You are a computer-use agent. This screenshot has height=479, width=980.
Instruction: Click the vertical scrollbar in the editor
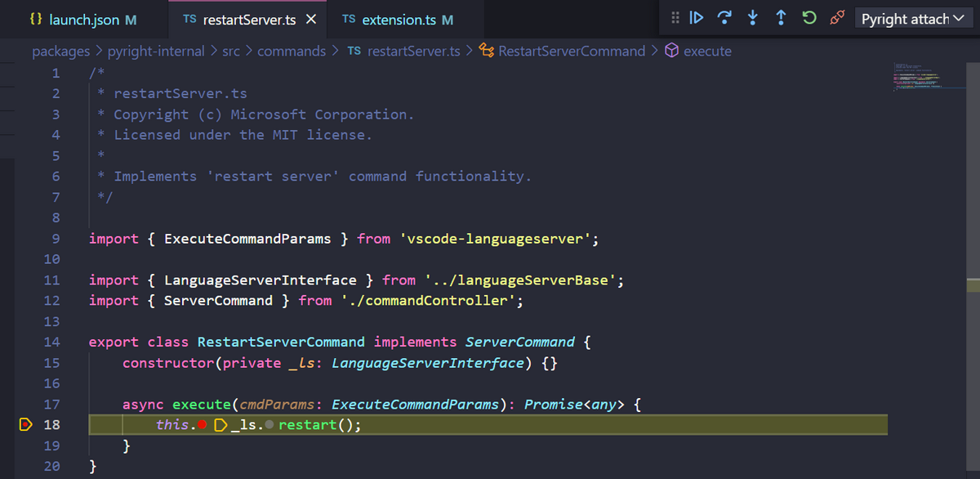[973, 270]
